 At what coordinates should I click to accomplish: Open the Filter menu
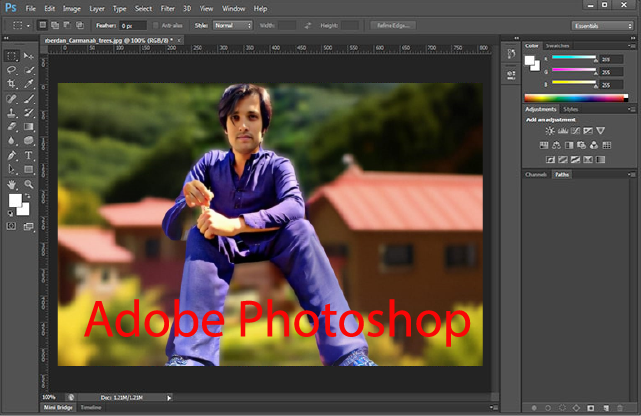pos(168,9)
